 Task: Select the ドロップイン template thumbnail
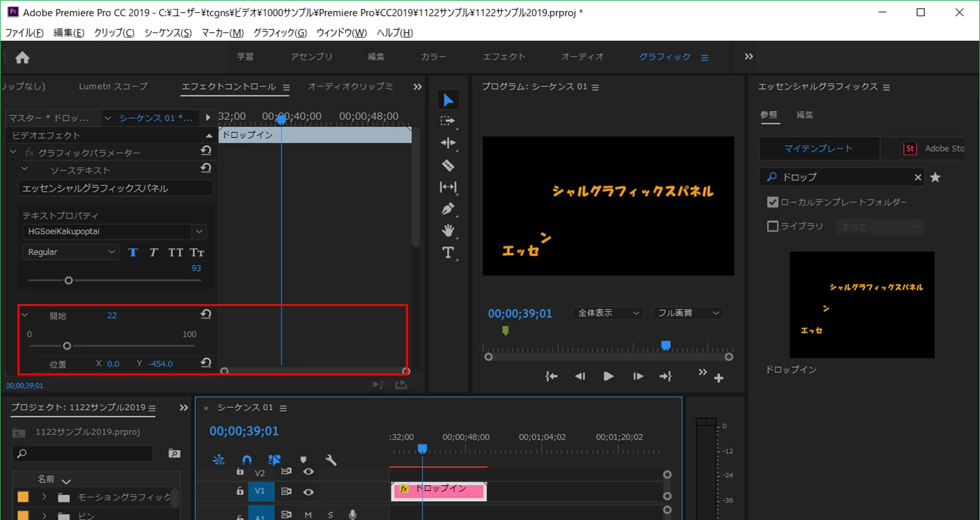coord(862,305)
